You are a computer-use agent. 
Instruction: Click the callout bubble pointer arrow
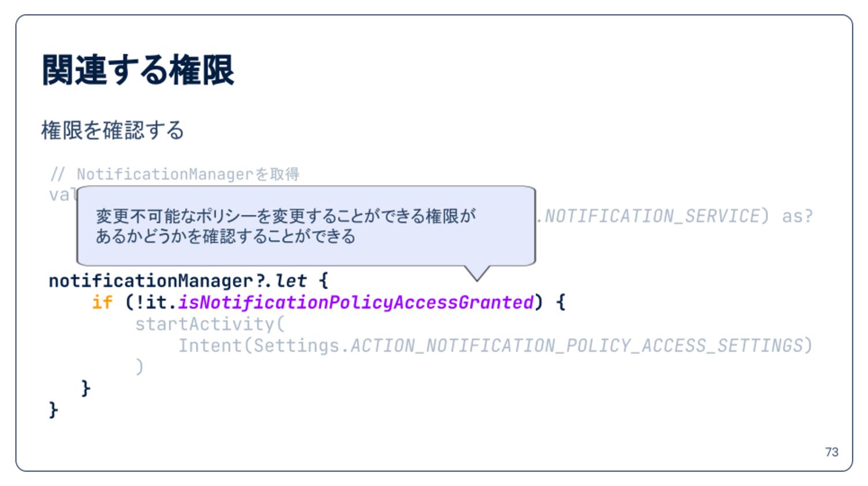(x=477, y=273)
